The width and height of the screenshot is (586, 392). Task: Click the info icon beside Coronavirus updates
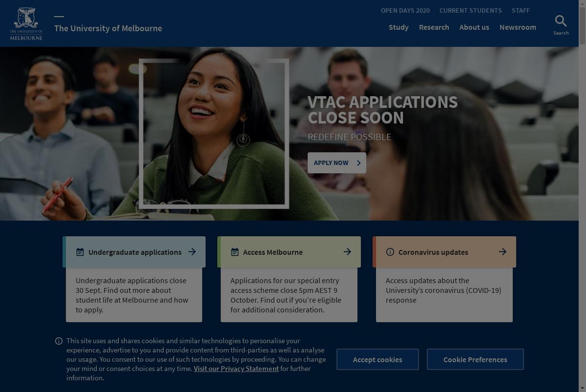pos(390,252)
